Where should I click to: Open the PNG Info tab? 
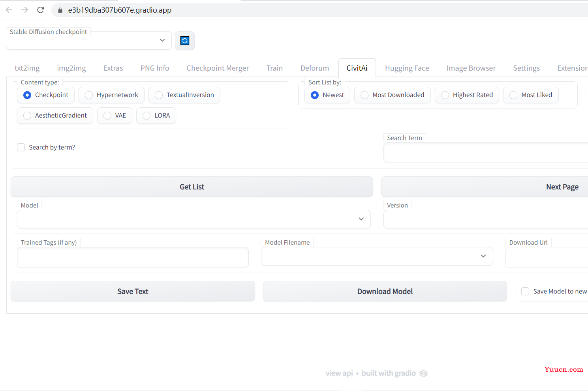click(155, 68)
